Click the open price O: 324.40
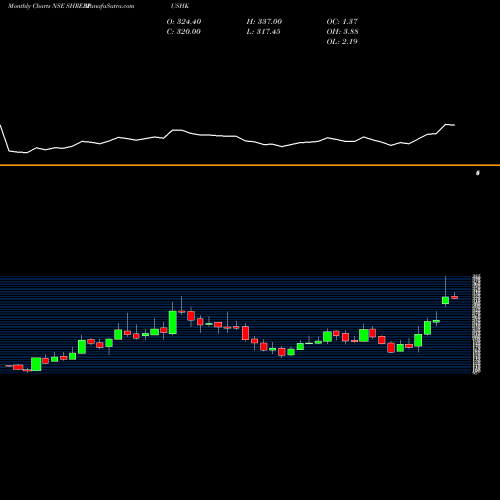Image resolution: width=500 pixels, height=500 pixels. 184,22
